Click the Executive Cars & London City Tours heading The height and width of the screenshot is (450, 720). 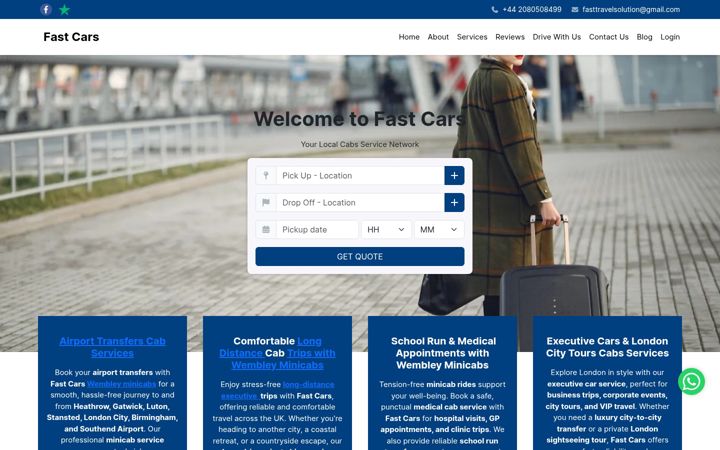point(607,347)
